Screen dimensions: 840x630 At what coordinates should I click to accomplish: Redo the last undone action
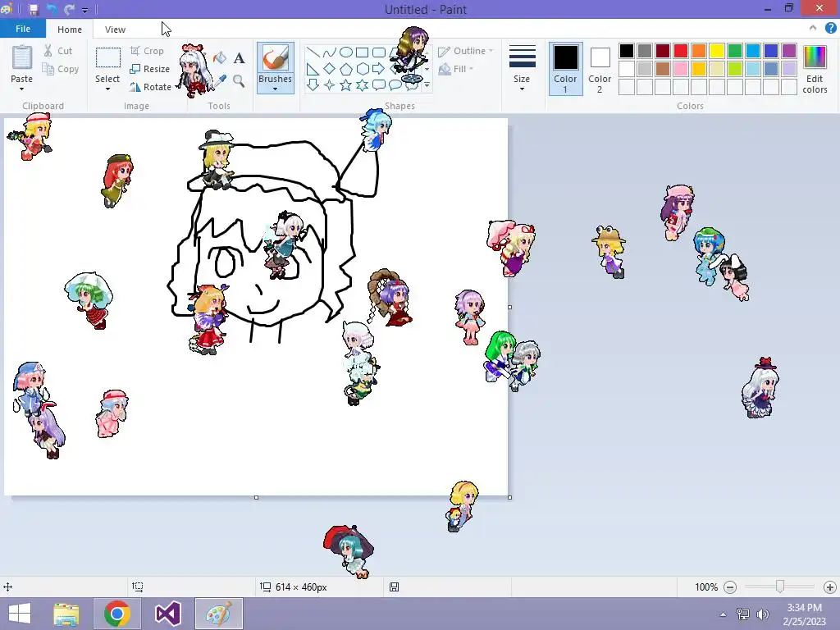69,9
